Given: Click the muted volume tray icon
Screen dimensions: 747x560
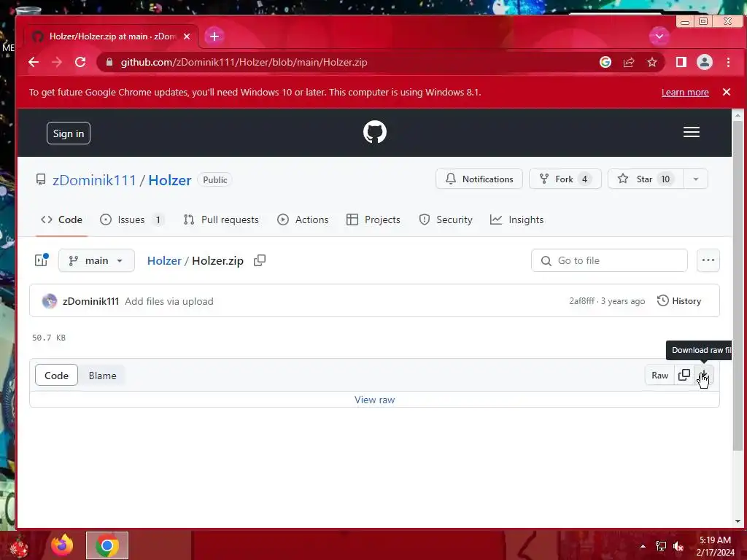Looking at the screenshot, I should 678,546.
